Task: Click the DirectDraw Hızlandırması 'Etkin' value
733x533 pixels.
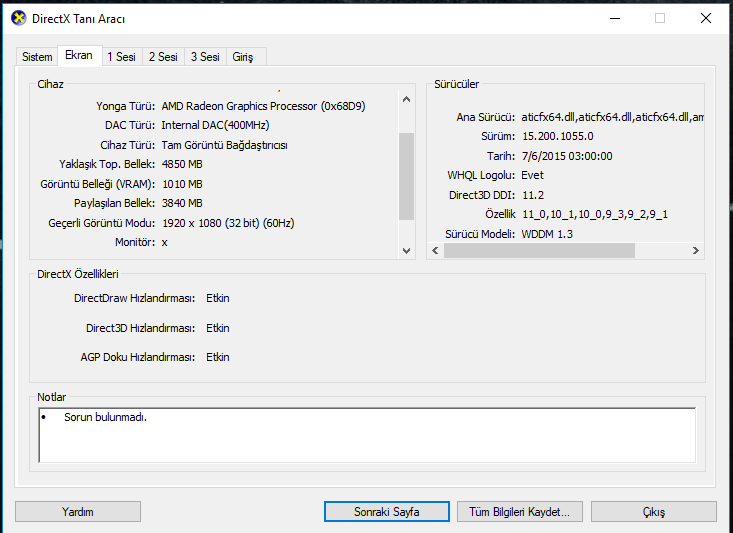Action: tap(218, 298)
